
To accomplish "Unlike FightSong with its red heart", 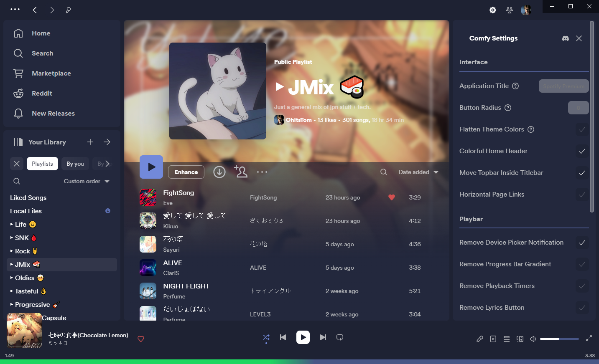I will pos(392,197).
